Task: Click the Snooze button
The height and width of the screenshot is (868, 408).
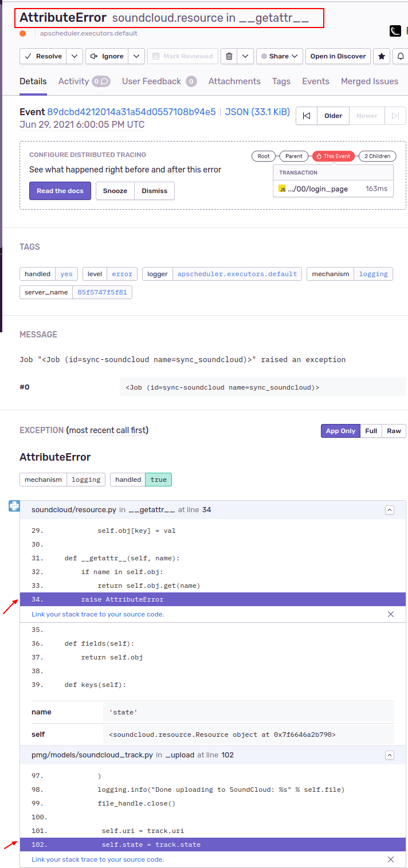Action: point(115,191)
